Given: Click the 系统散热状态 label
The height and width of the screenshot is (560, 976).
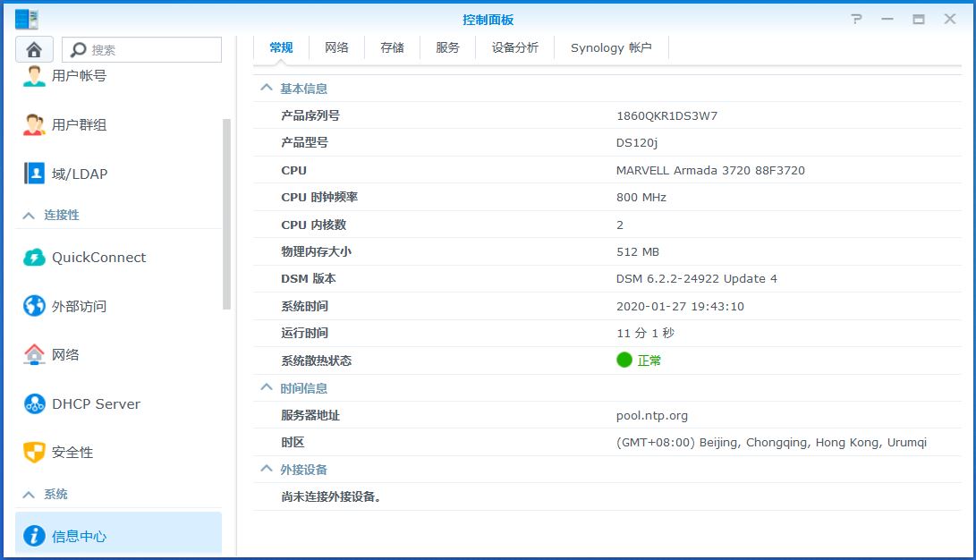Looking at the screenshot, I should click(x=316, y=361).
